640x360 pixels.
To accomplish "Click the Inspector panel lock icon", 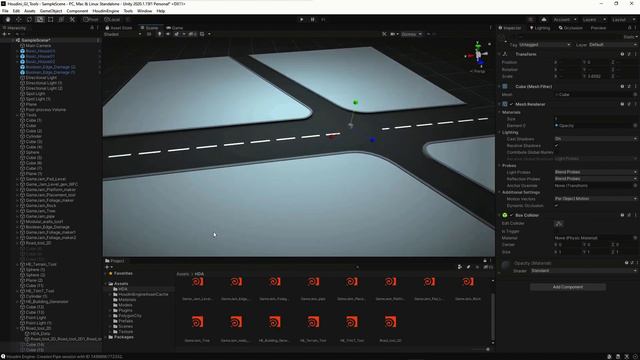I will point(629,28).
